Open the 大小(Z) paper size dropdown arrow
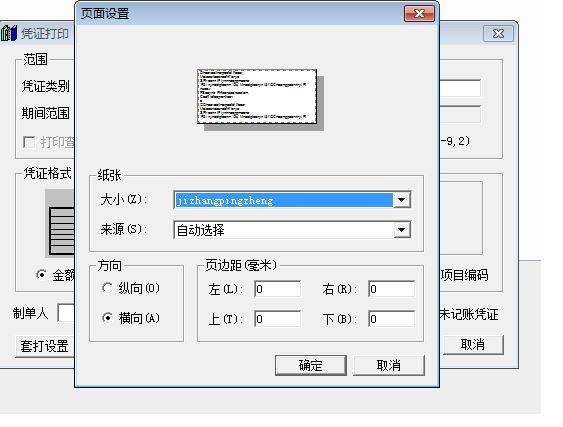The width and height of the screenshot is (563, 427). [x=402, y=200]
